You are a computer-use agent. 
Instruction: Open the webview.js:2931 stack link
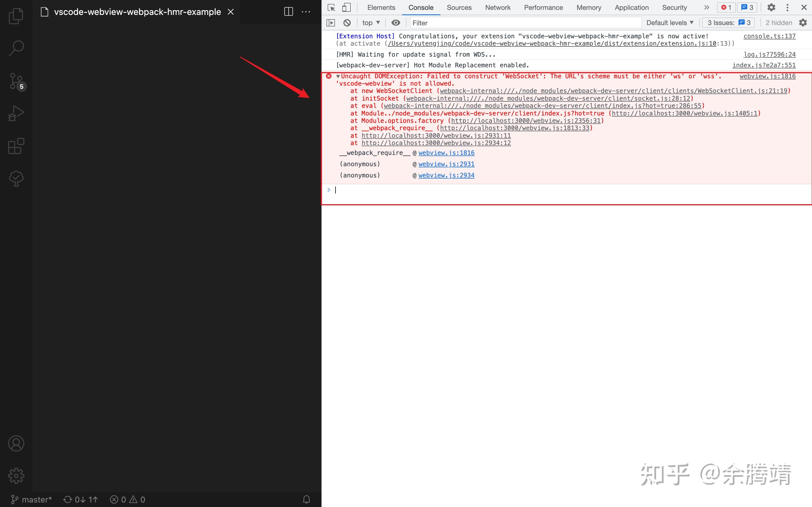(446, 164)
